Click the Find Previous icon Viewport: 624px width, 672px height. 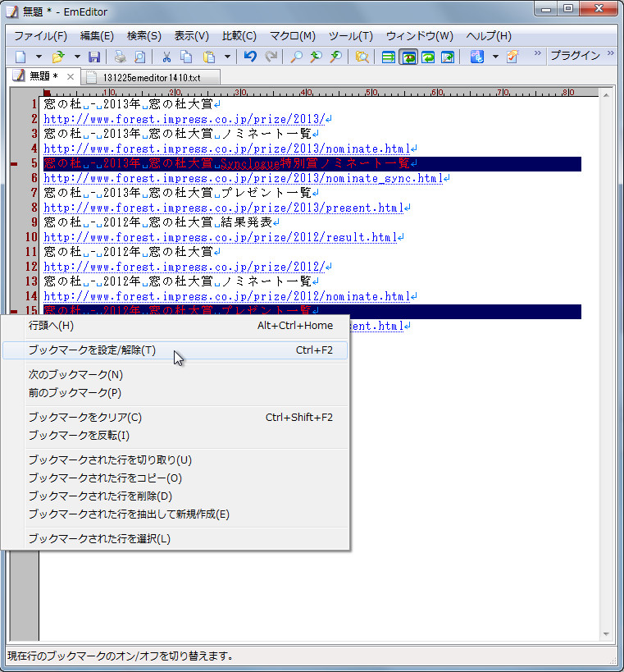316,57
